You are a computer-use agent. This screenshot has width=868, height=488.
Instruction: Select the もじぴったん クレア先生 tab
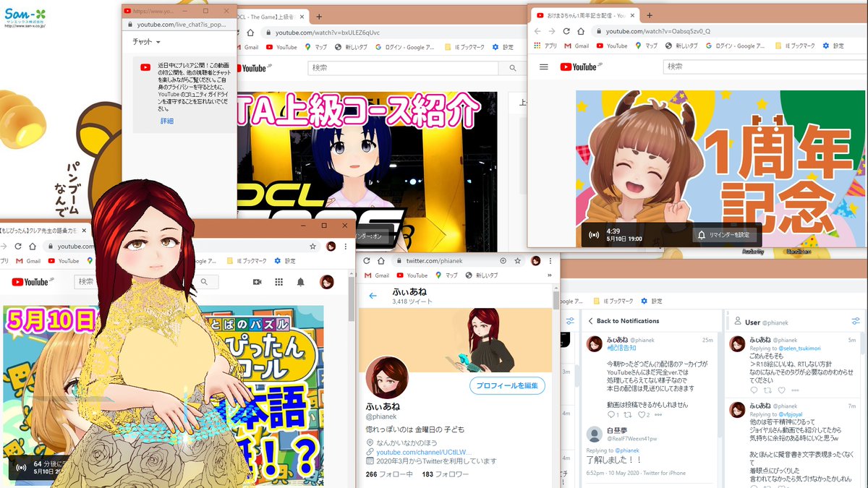coord(43,231)
